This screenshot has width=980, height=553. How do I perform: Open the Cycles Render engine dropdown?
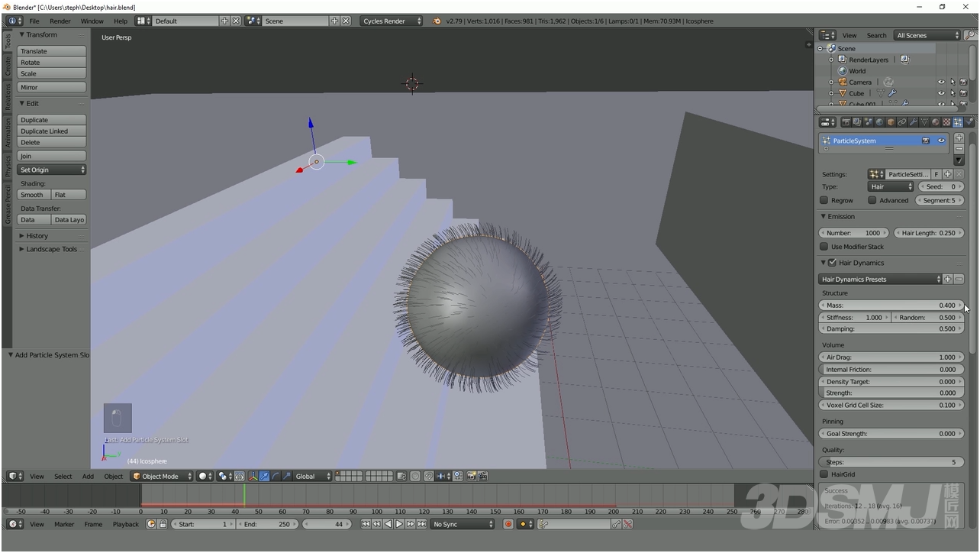[392, 21]
